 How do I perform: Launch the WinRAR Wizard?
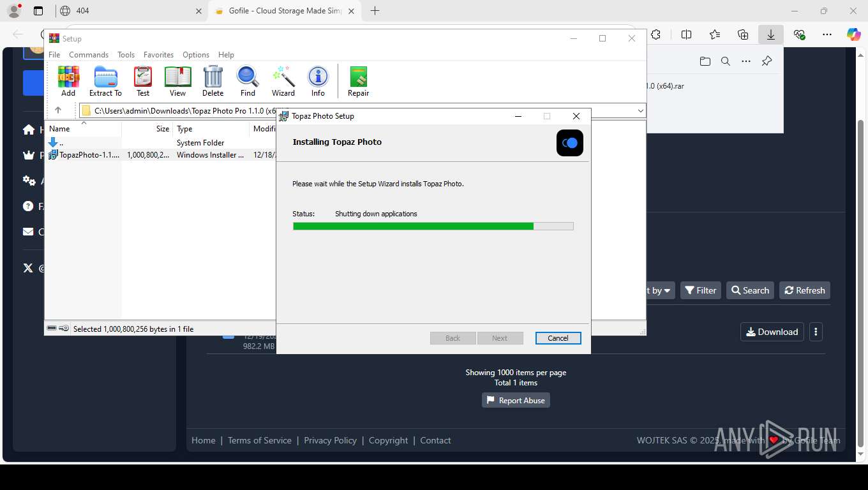[283, 81]
